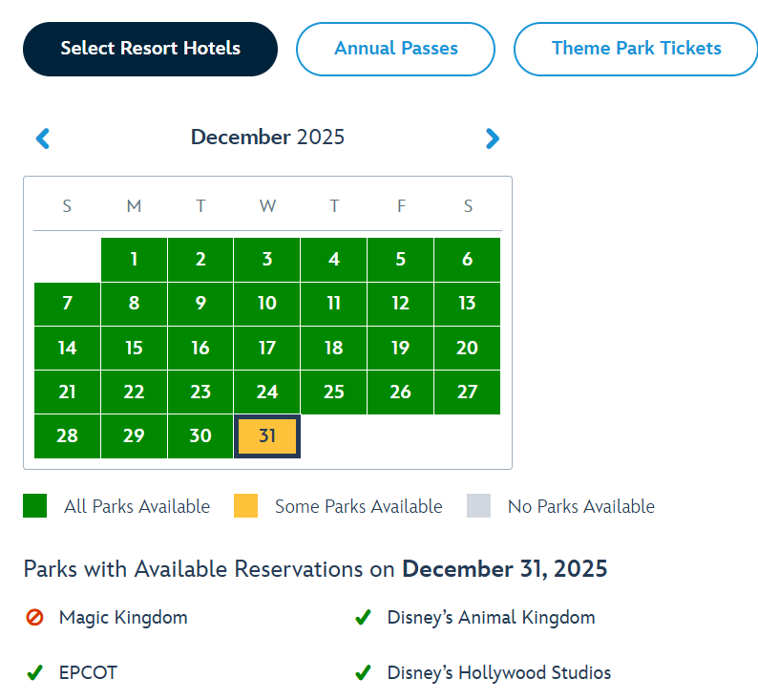758x700 pixels.
Task: Select December 31 on the calendar
Action: (x=267, y=436)
